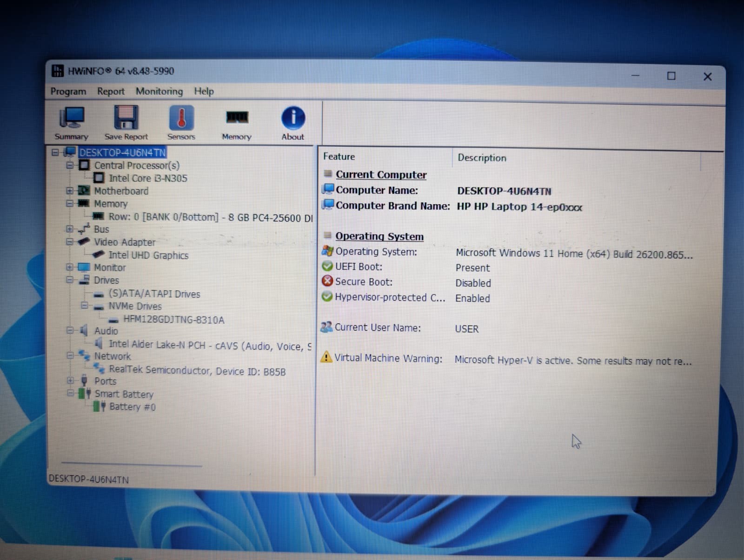Open the Monitoring menu
This screenshot has height=560, width=744.
(159, 91)
